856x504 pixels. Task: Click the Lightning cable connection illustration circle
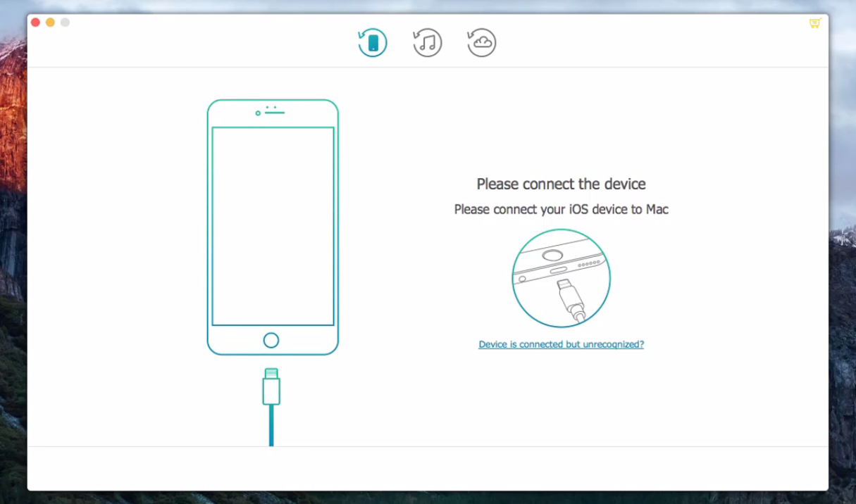[561, 278]
